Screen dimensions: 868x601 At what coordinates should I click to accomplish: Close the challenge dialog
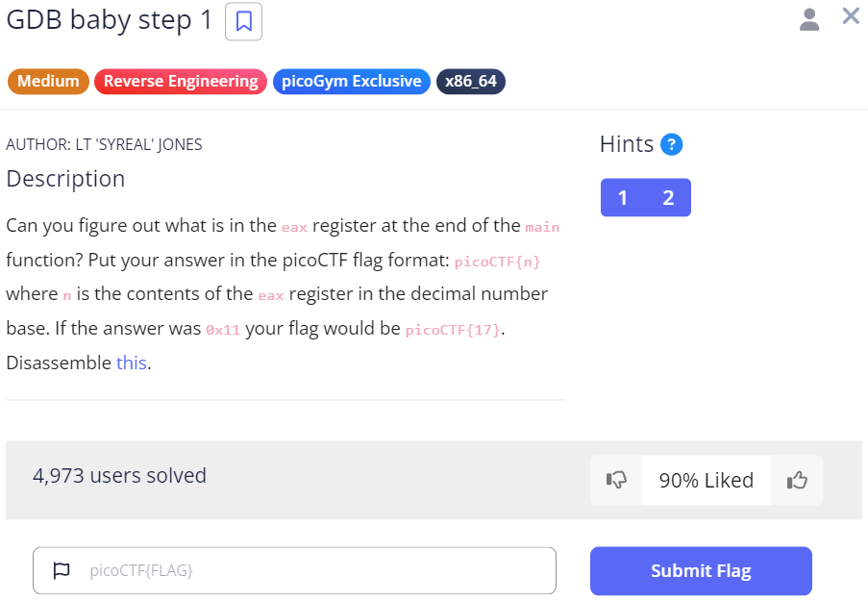click(851, 16)
